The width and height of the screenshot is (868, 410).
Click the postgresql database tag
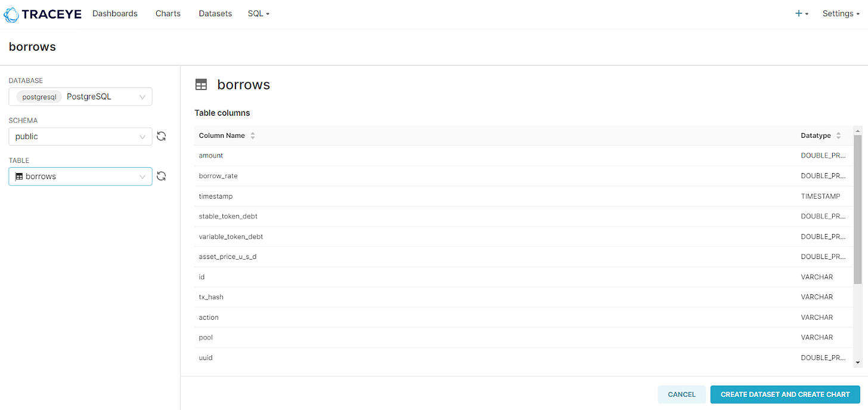[x=39, y=97]
